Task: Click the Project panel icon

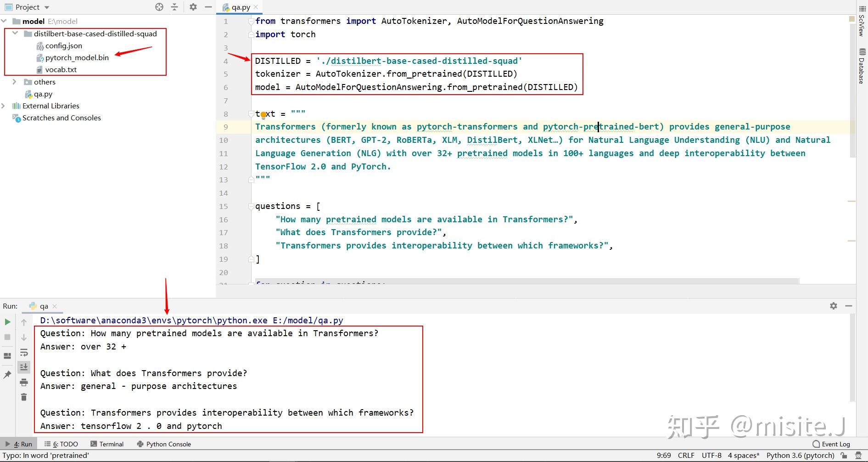Action: 8,7
